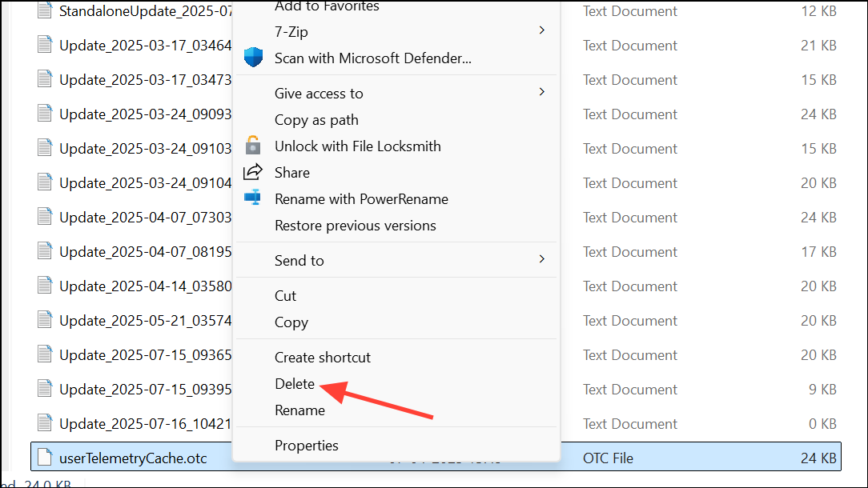Click Restore previous versions
Viewport: 868px width, 488px height.
pyautogui.click(x=356, y=225)
